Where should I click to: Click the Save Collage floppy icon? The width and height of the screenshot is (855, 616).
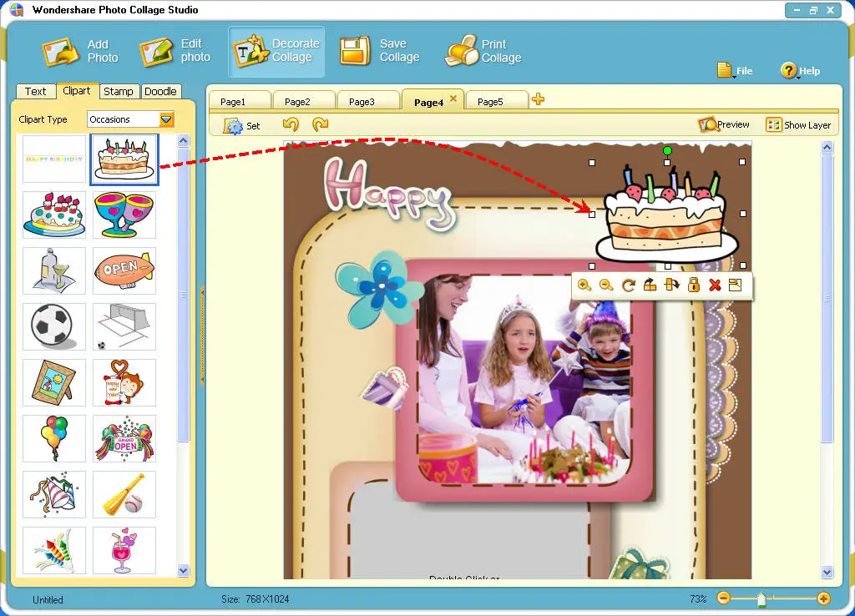click(x=356, y=51)
